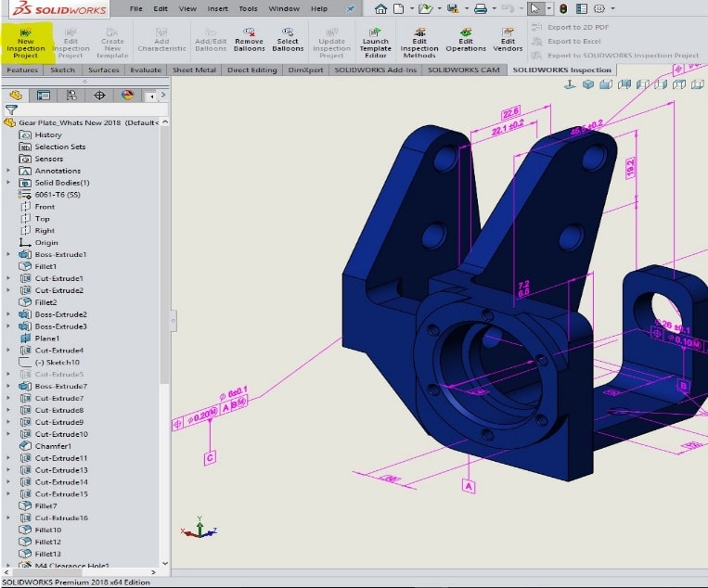Select the Front plane item

point(37,206)
